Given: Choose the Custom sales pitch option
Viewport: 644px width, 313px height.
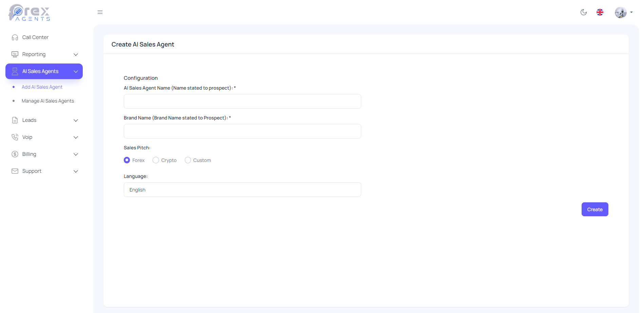Looking at the screenshot, I should (x=188, y=160).
